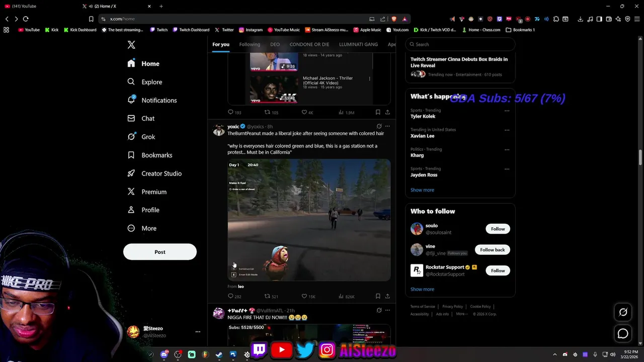This screenshot has width=644, height=362.
Task: Share yoxic's post
Action: click(387, 296)
